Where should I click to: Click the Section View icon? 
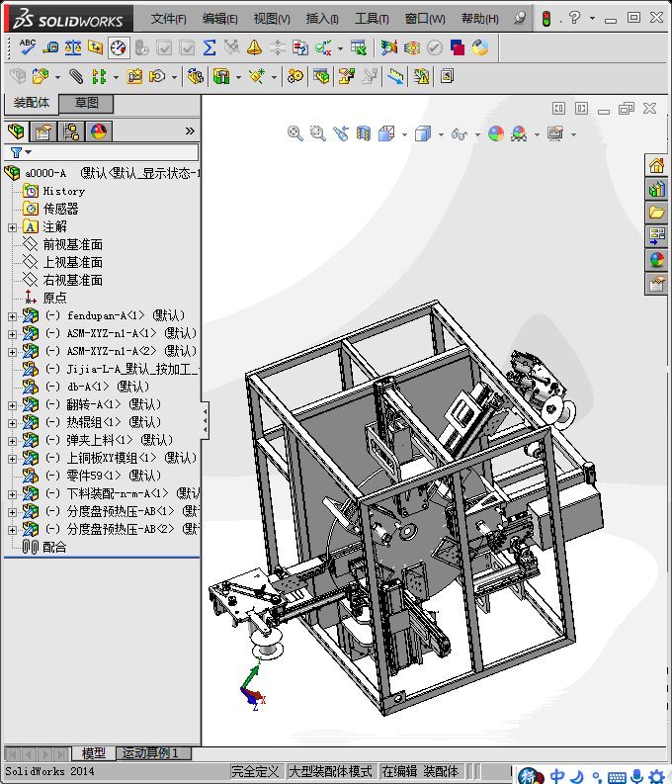364,133
